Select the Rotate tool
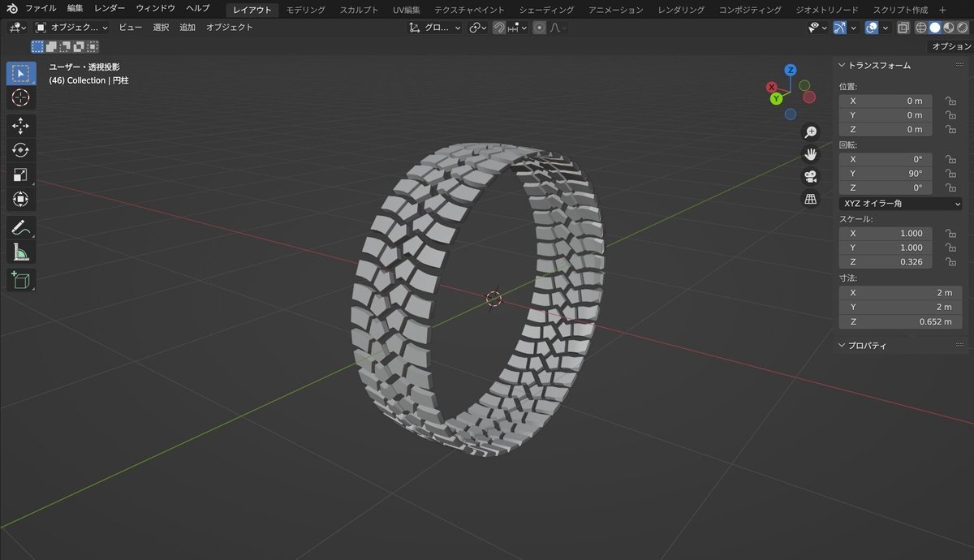Screen dimensions: 974x560 pos(21,150)
